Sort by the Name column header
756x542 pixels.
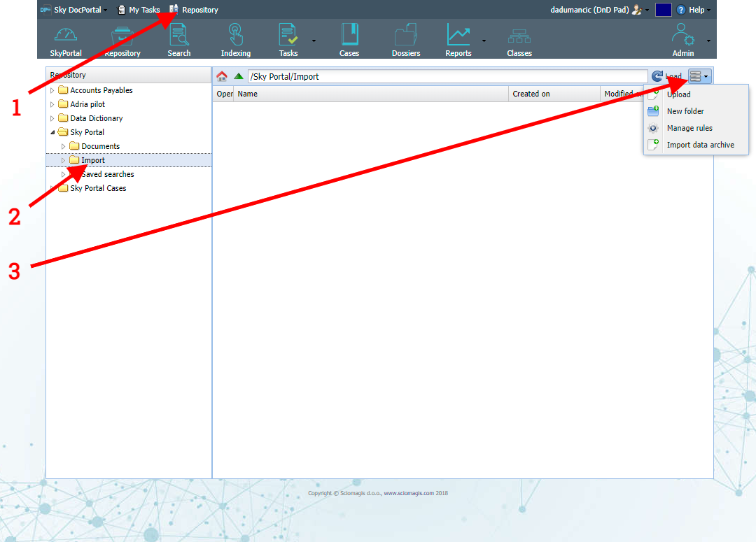(x=371, y=94)
